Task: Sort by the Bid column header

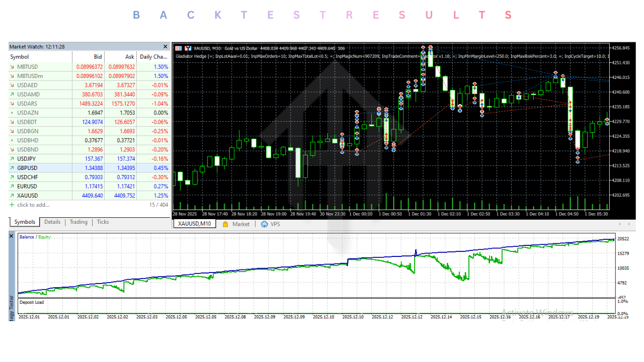Action: click(98, 57)
